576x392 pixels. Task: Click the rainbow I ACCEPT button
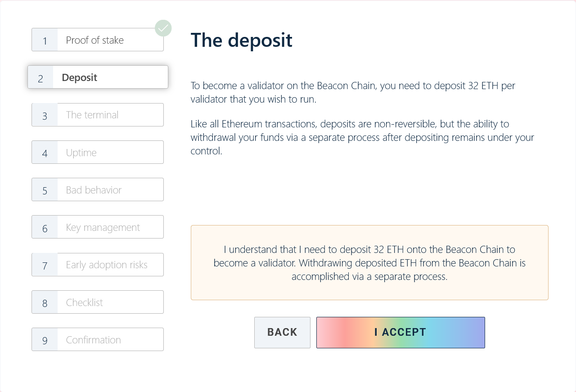[400, 333]
